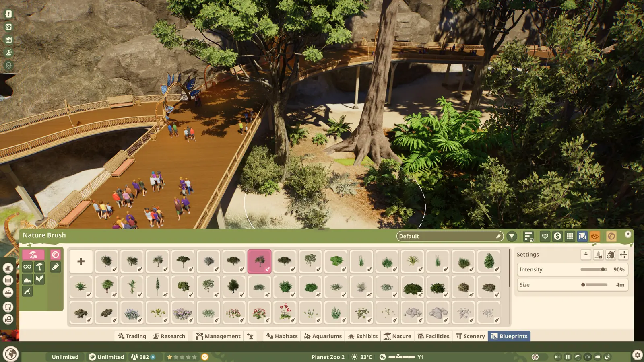The width and height of the screenshot is (644, 362).
Task: Switch to the Scenery tab
Action: pyautogui.click(x=470, y=336)
